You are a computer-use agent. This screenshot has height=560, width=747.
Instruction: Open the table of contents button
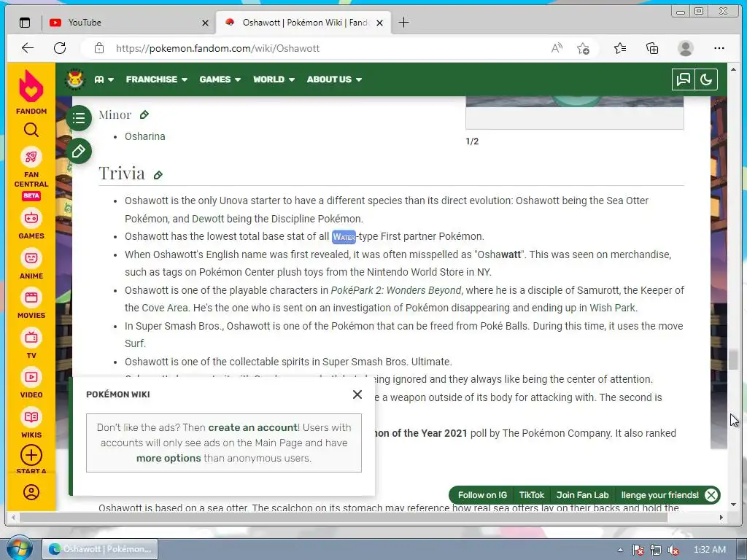tap(79, 118)
